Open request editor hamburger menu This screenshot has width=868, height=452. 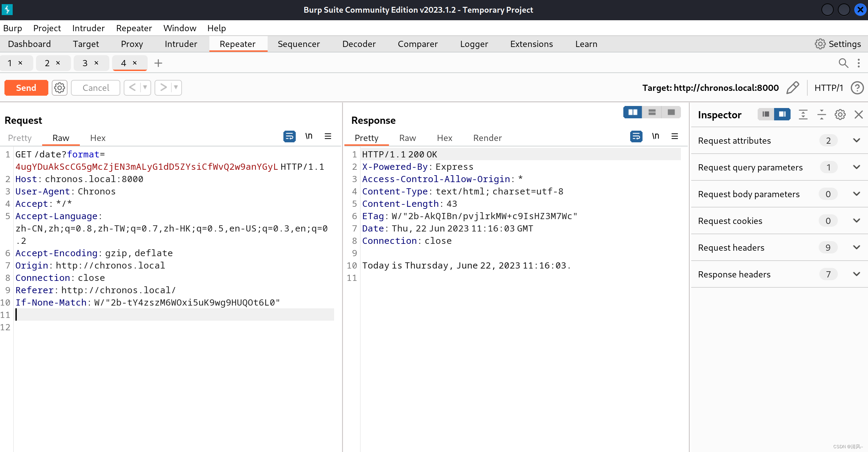(x=328, y=136)
